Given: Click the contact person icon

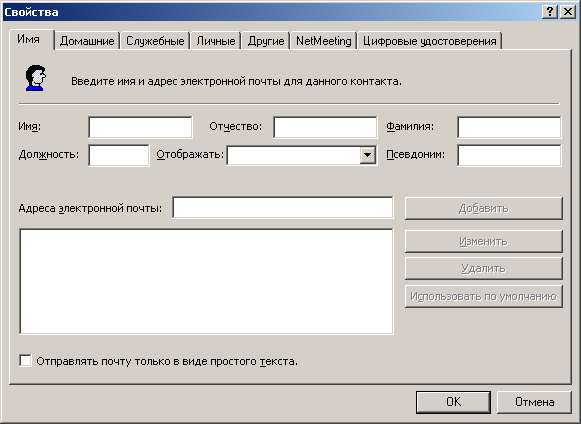Looking at the screenshot, I should click(36, 78).
